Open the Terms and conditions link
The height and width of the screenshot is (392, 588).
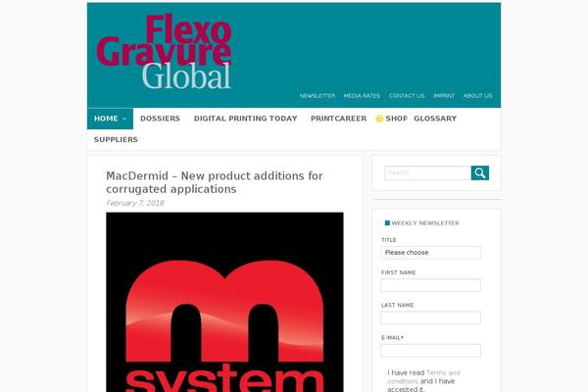(423, 377)
